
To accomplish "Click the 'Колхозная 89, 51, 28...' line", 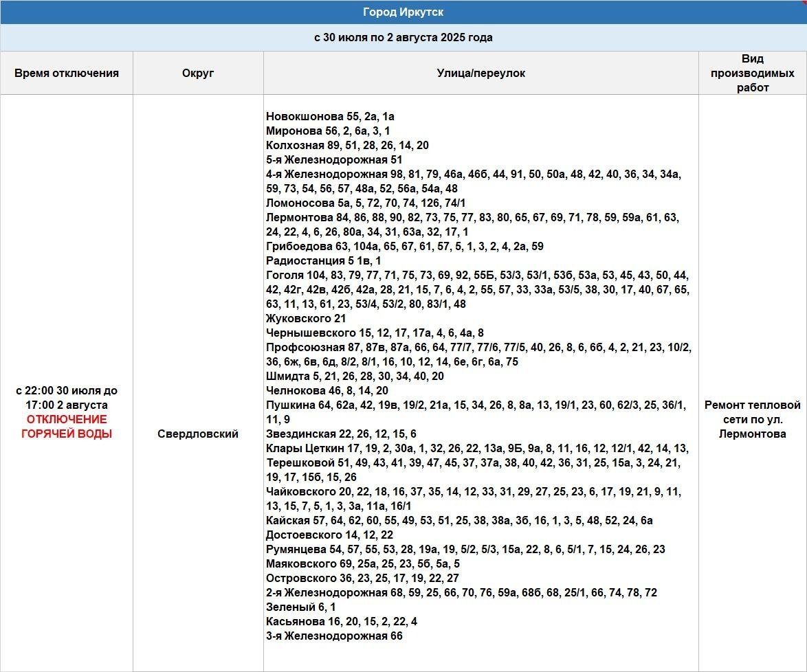I will tap(347, 145).
